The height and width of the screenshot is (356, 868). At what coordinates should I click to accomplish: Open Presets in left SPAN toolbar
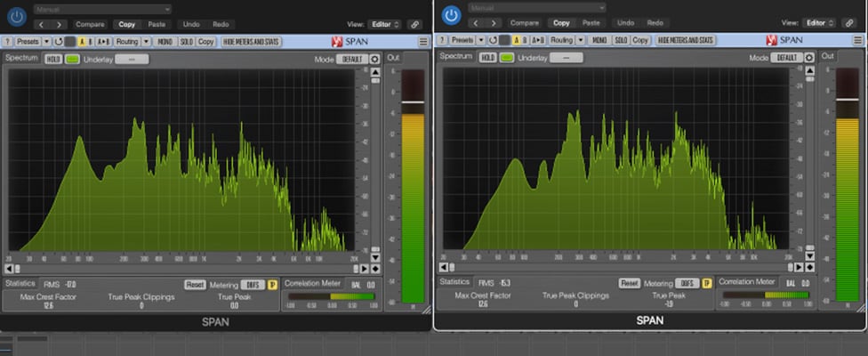[28, 42]
